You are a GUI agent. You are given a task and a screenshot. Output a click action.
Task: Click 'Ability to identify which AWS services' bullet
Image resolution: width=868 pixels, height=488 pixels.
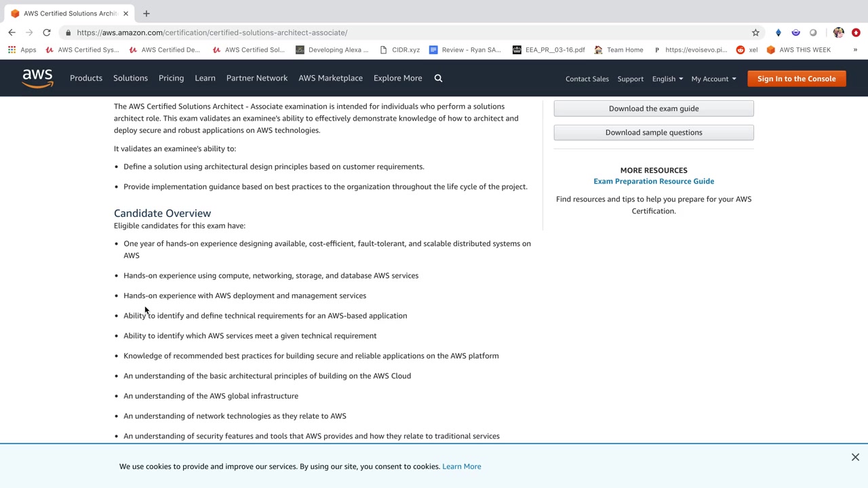click(x=250, y=335)
